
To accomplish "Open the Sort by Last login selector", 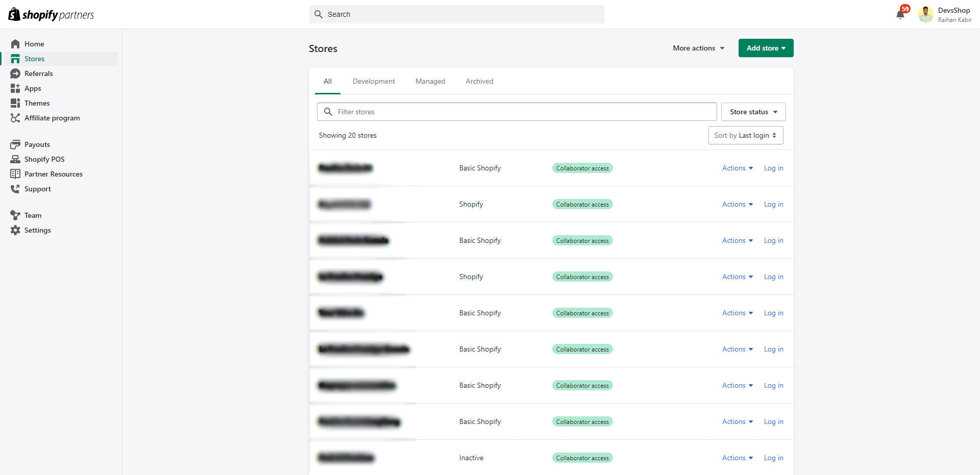I will [x=745, y=135].
